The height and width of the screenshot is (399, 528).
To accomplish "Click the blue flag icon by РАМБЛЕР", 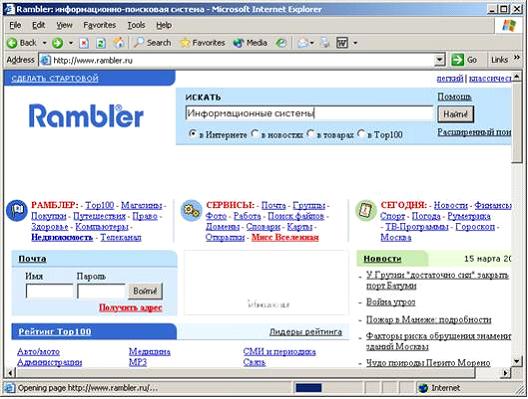I will pyautogui.click(x=16, y=211).
